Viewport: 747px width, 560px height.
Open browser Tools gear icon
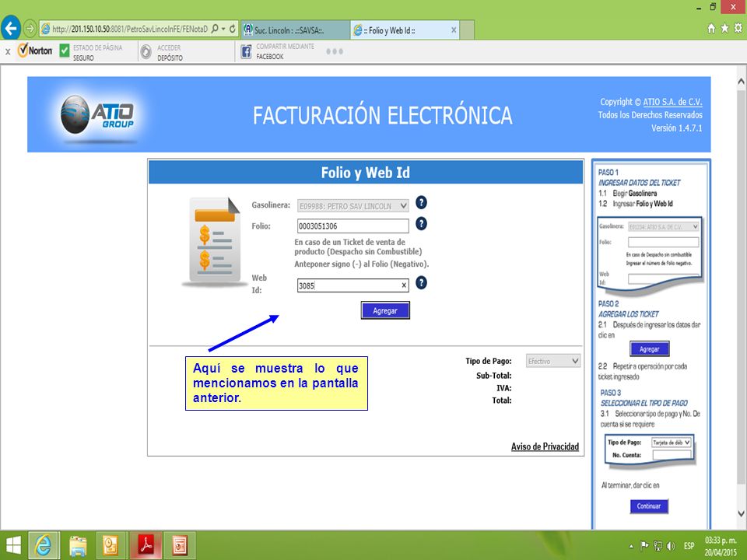[738, 29]
